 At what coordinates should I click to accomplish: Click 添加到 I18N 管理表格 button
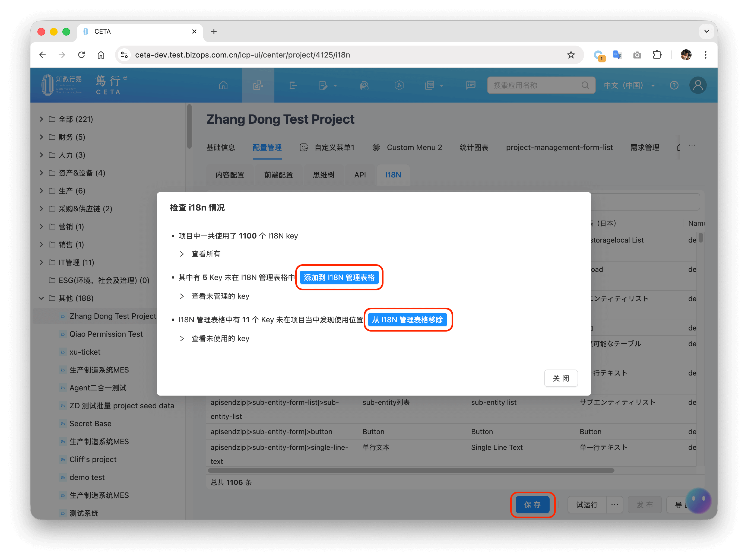click(339, 277)
